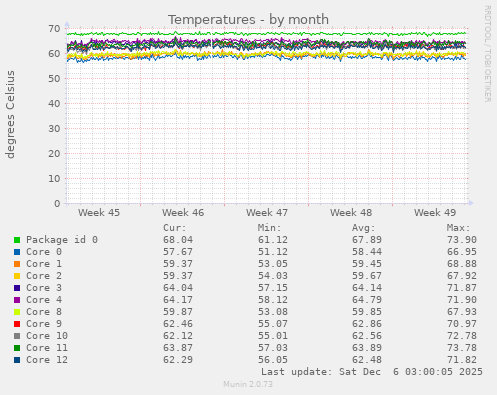Click the Core 1 legend label
This screenshot has width=497, height=395.
44,264
